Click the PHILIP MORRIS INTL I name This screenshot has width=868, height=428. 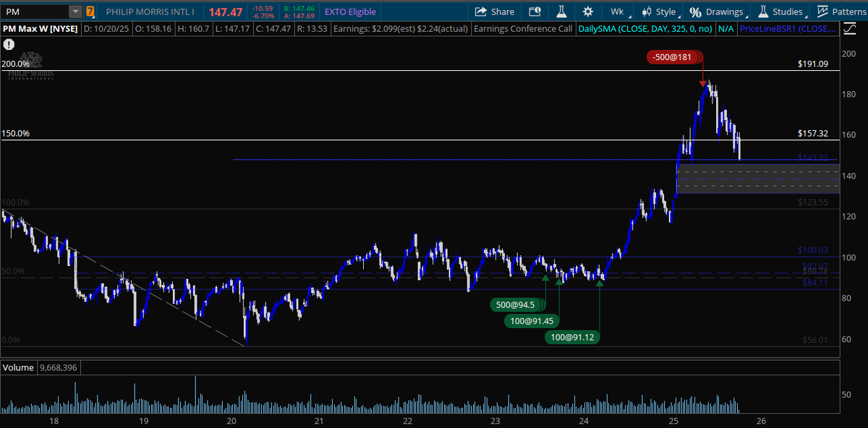(150, 12)
